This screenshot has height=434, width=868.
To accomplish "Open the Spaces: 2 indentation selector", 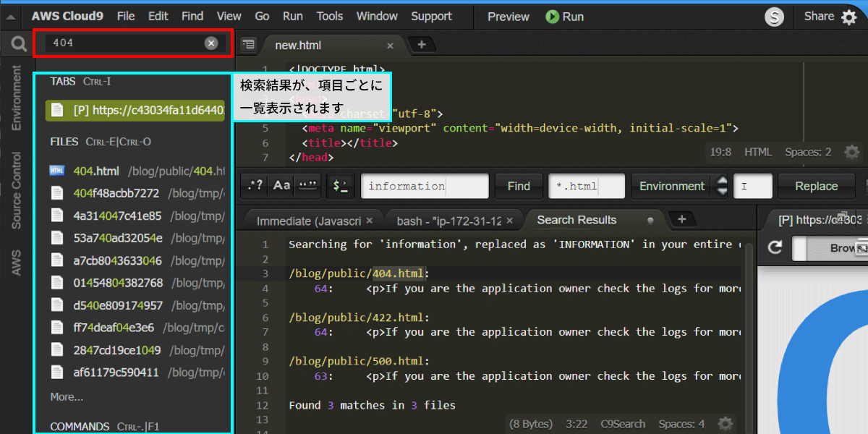I will pyautogui.click(x=808, y=152).
